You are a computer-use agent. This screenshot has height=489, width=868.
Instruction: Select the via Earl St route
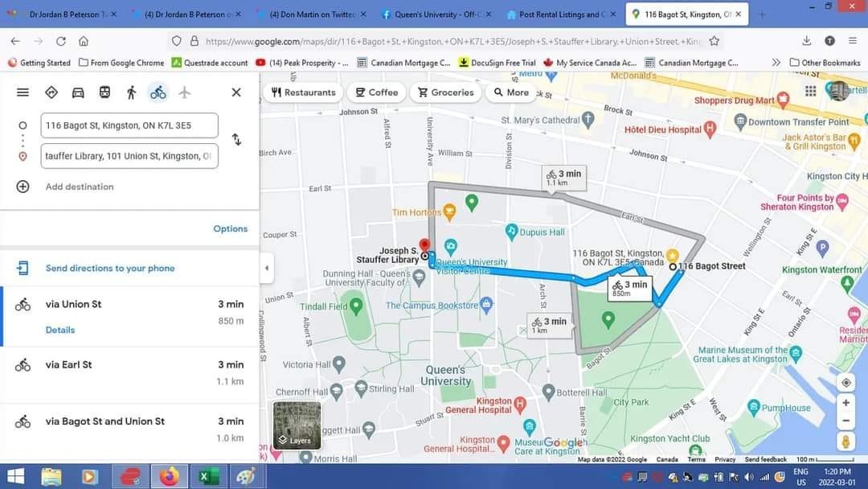tap(129, 373)
